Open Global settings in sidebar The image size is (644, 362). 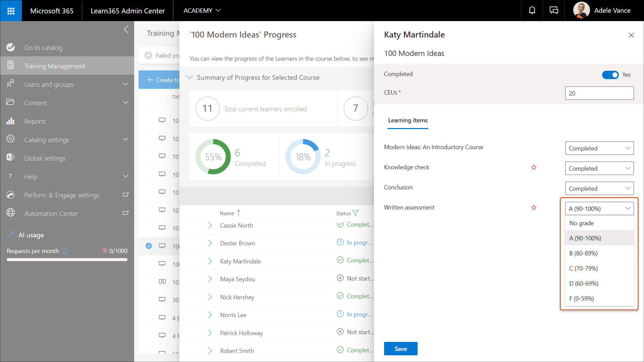[45, 158]
